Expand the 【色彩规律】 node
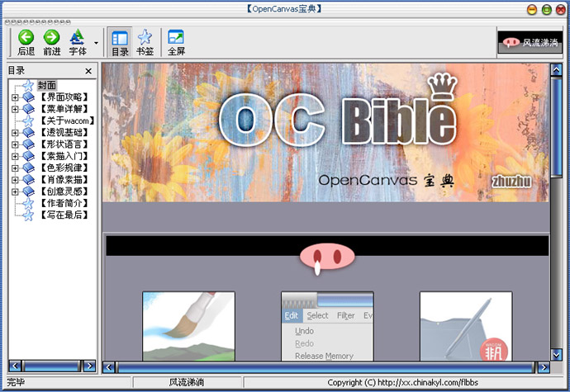Viewport: 570px width, 392px height. pyautogui.click(x=15, y=168)
